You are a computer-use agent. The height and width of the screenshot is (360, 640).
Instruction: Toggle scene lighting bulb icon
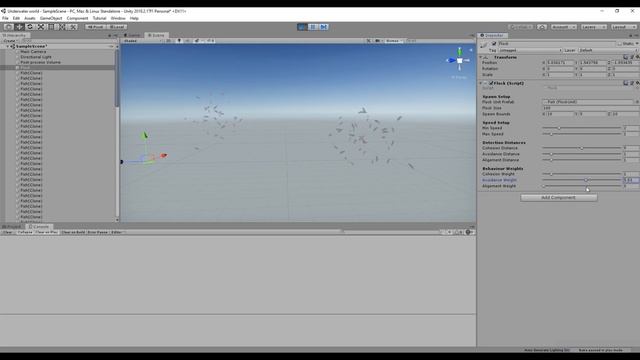pos(179,41)
